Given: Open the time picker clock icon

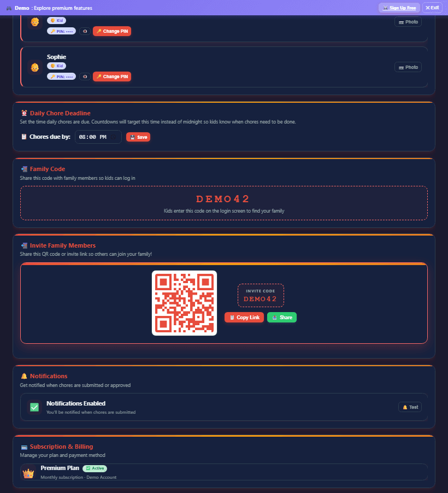Looking at the screenshot, I should click(114, 137).
